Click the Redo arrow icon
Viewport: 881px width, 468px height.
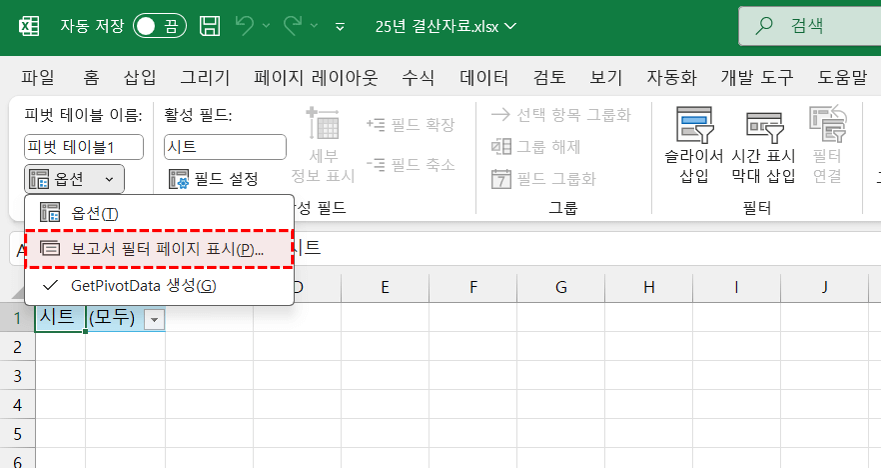293,26
